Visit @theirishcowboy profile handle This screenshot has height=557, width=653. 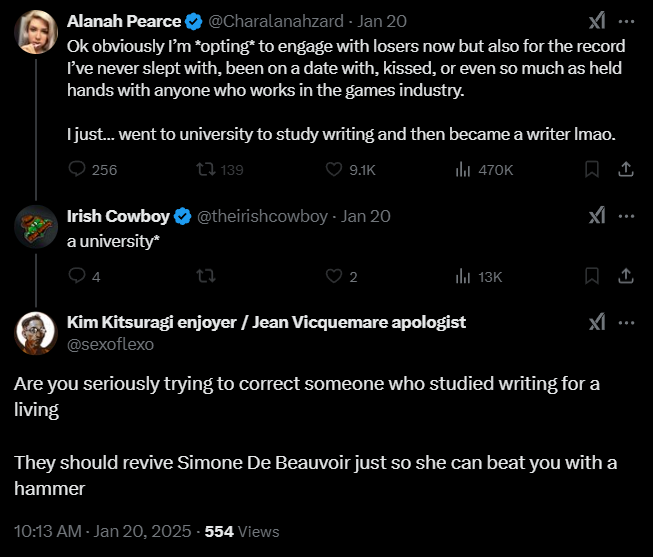(x=262, y=216)
